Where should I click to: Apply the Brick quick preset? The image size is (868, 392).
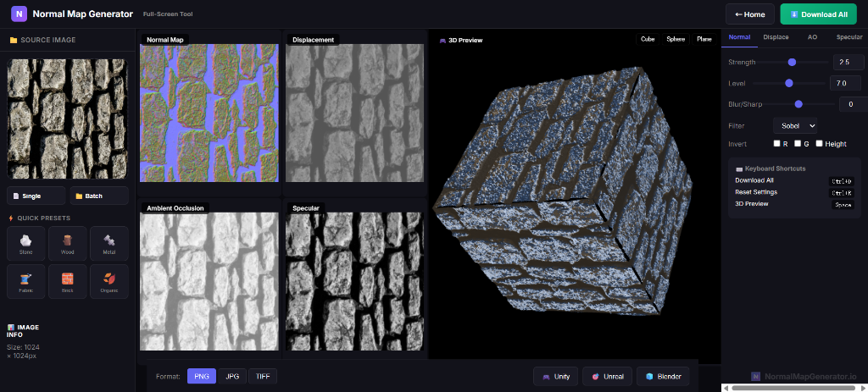click(x=68, y=281)
